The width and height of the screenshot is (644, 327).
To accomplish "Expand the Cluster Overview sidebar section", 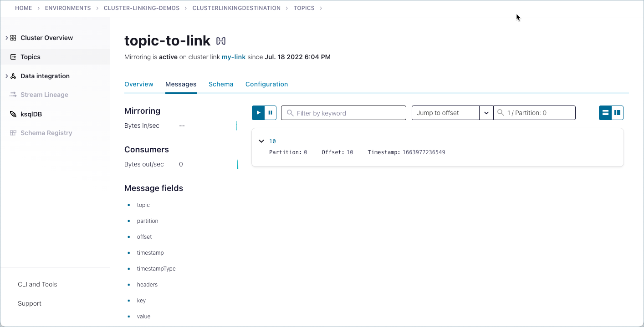I will pyautogui.click(x=6, y=38).
